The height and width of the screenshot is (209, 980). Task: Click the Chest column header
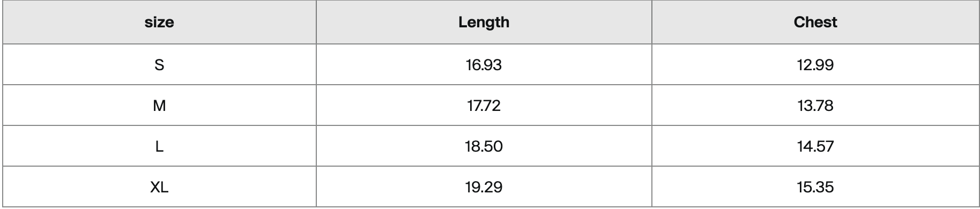(x=815, y=22)
